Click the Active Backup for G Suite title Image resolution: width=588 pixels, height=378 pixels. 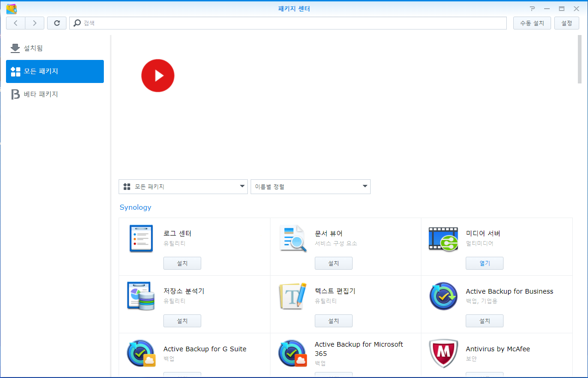205,349
